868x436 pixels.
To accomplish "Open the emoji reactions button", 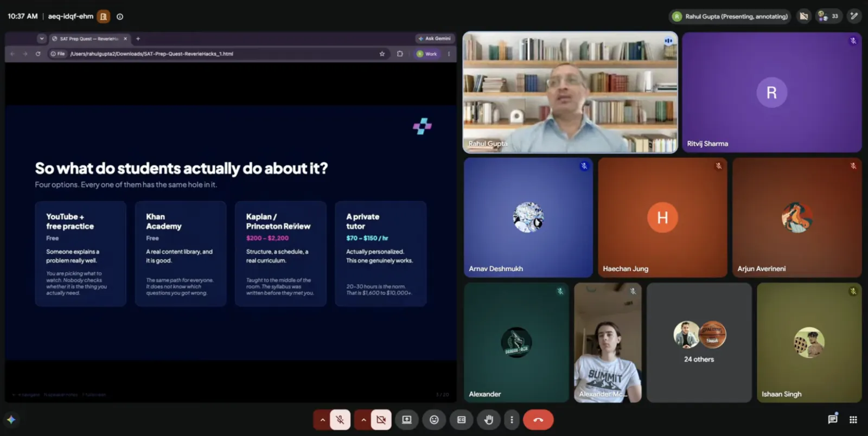I will pos(434,420).
